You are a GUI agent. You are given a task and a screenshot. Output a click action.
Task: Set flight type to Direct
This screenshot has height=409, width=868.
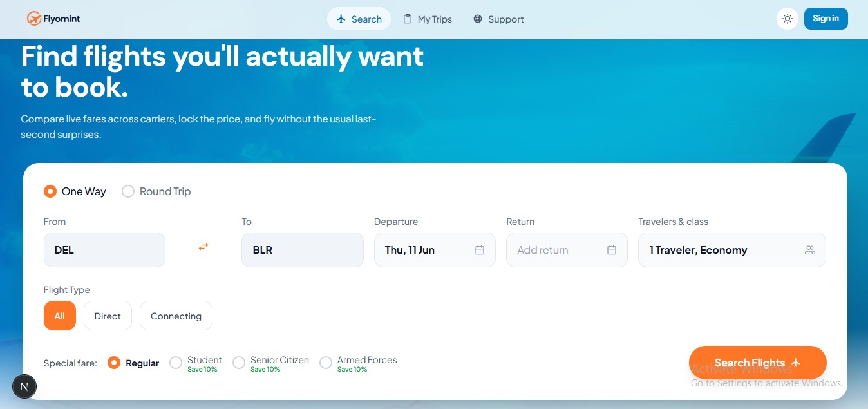(x=108, y=316)
